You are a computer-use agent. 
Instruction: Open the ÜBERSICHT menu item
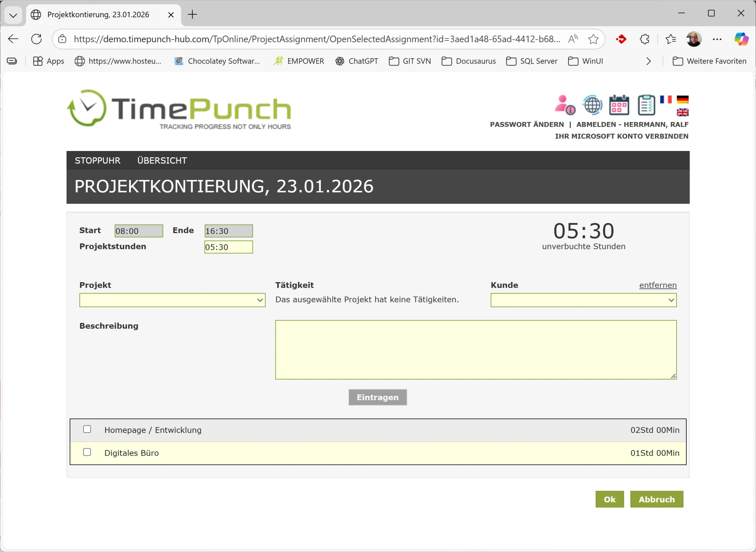point(162,160)
